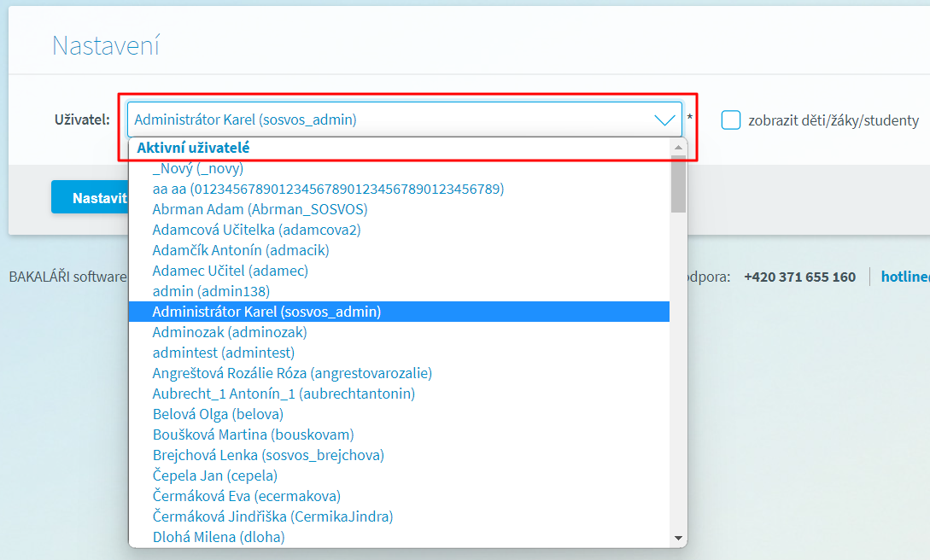The height and width of the screenshot is (560, 930).
Task: Pick 'Čermáková Eva (ecermakova)' from list
Action: [x=246, y=496]
